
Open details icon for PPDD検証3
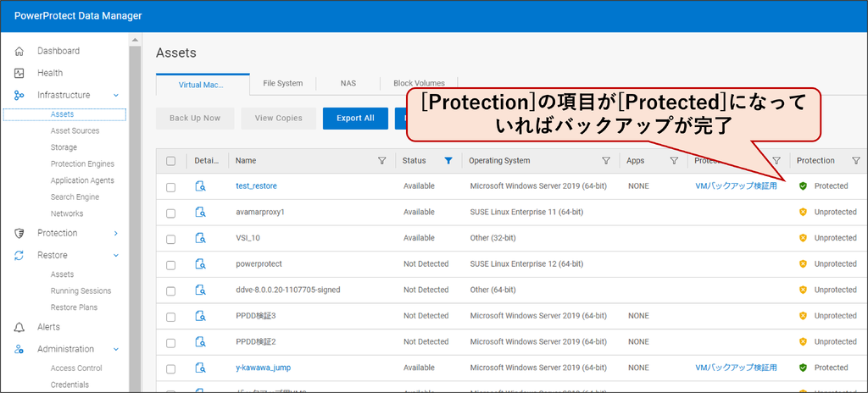click(x=200, y=316)
